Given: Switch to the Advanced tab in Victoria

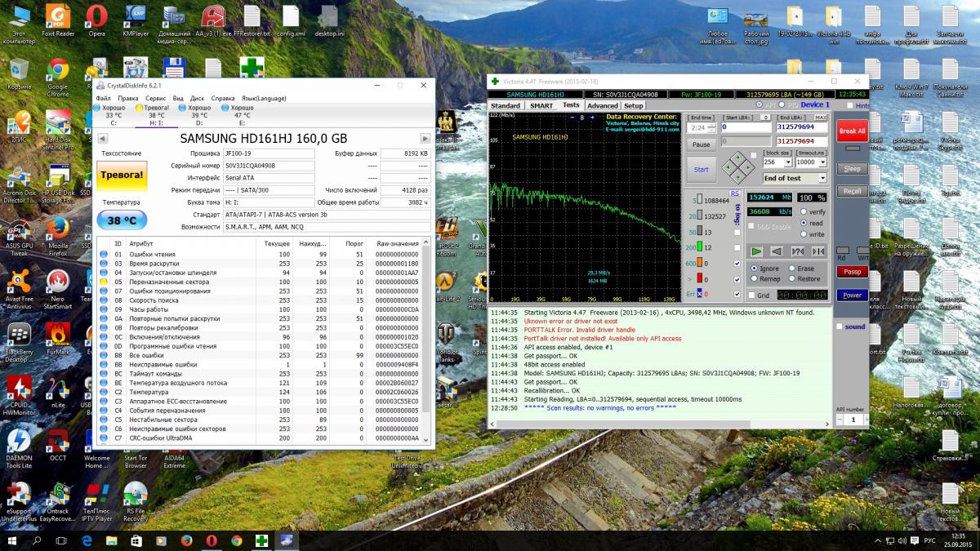Looking at the screenshot, I should pyautogui.click(x=602, y=105).
